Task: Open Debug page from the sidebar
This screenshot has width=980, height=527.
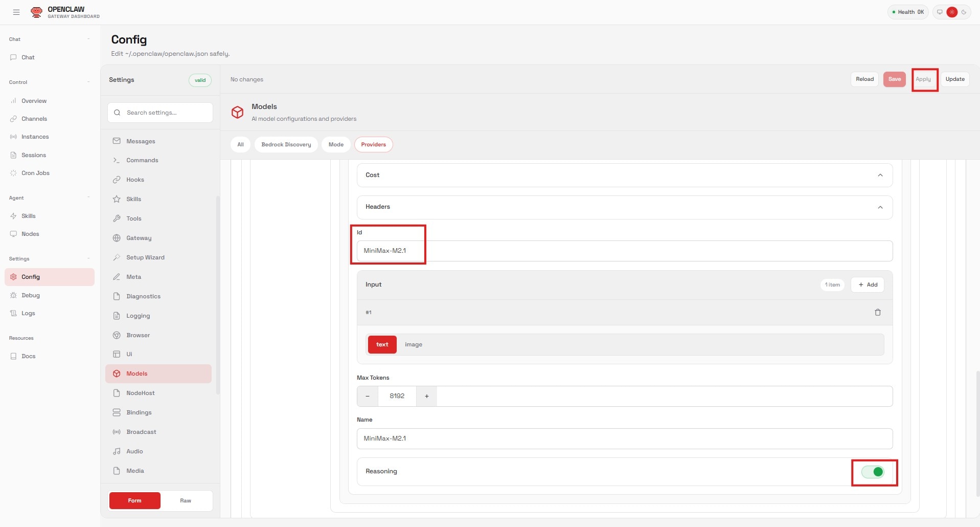Action: coord(30,295)
